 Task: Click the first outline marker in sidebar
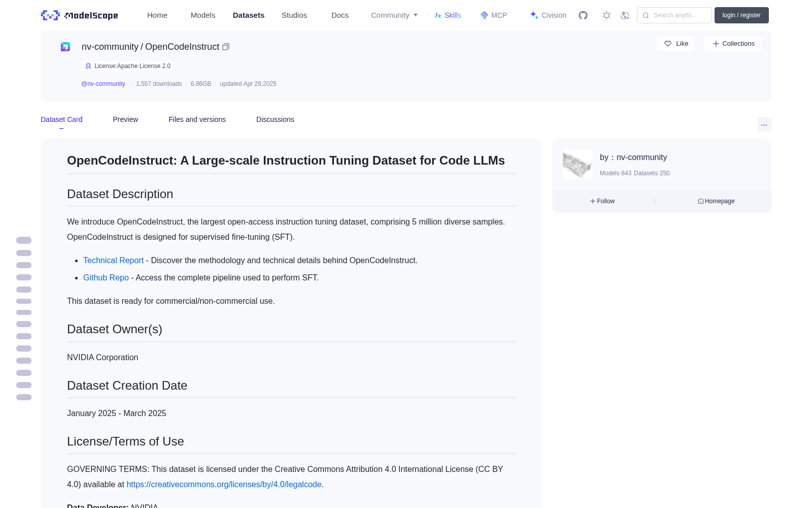click(x=24, y=240)
